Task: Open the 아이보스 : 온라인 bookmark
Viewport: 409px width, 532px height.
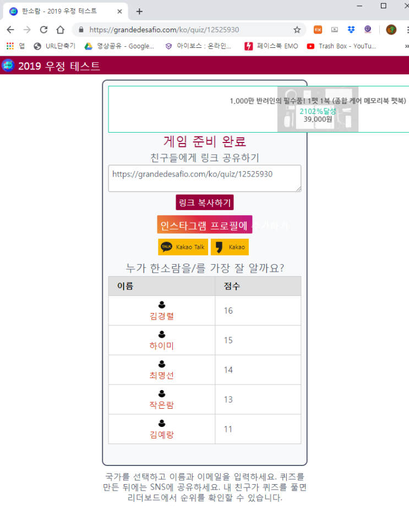Action: [x=198, y=46]
